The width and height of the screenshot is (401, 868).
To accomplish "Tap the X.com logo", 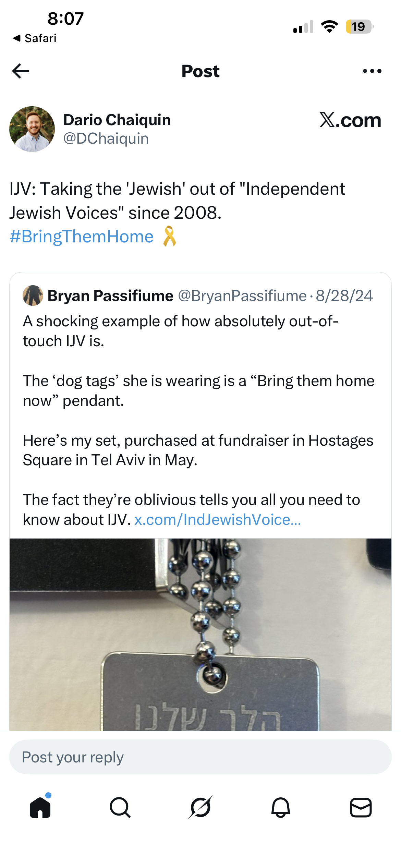I will [350, 120].
